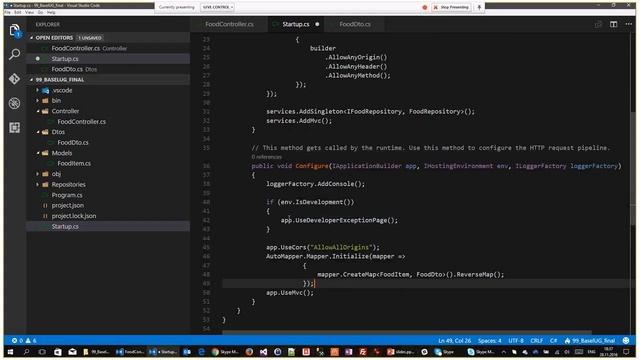Open project.lock.json in the file tree
This screenshot has width=640, height=360.
click(74, 216)
